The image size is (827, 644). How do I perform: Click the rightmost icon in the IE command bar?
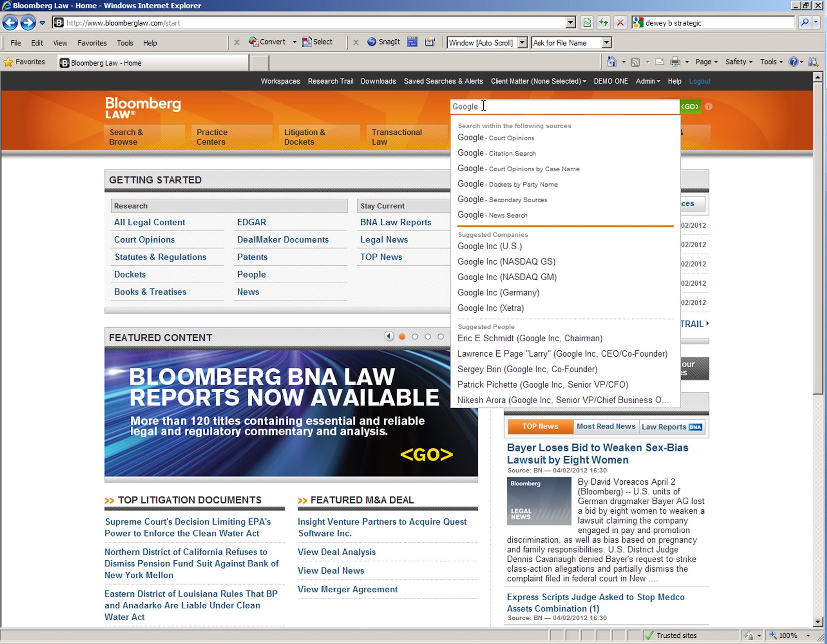813,62
